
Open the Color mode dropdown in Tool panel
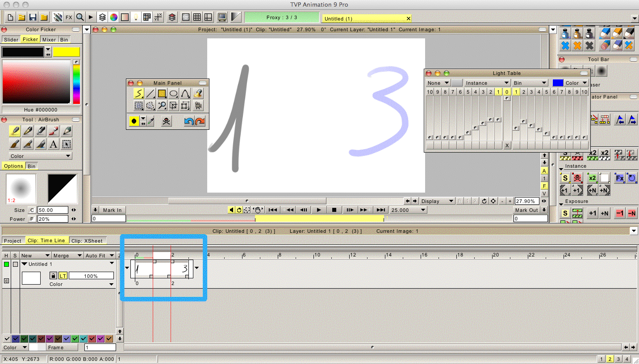[41, 156]
